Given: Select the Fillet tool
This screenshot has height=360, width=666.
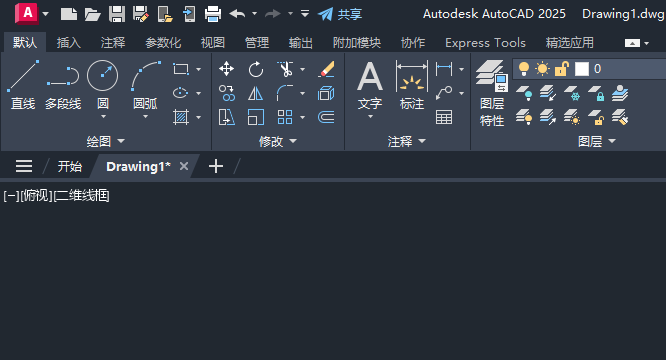Looking at the screenshot, I should (285, 93).
